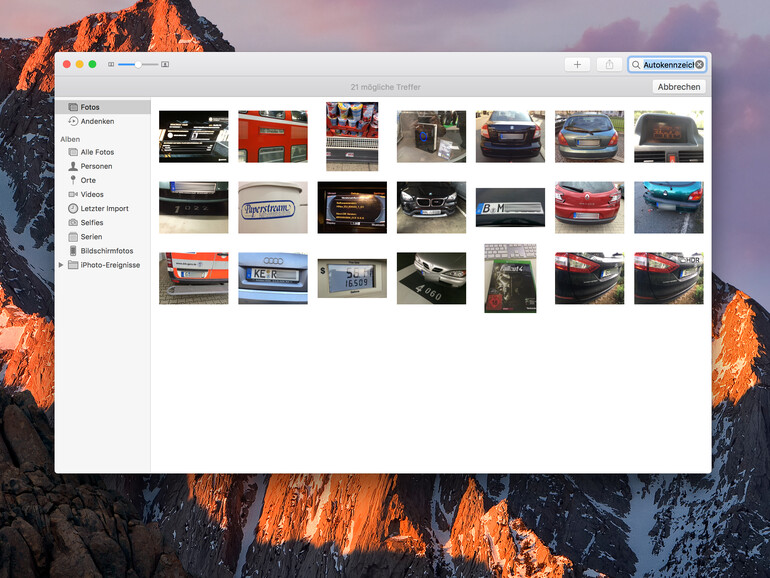Clear the search field with the X icon
This screenshot has width=770, height=578.
point(699,64)
